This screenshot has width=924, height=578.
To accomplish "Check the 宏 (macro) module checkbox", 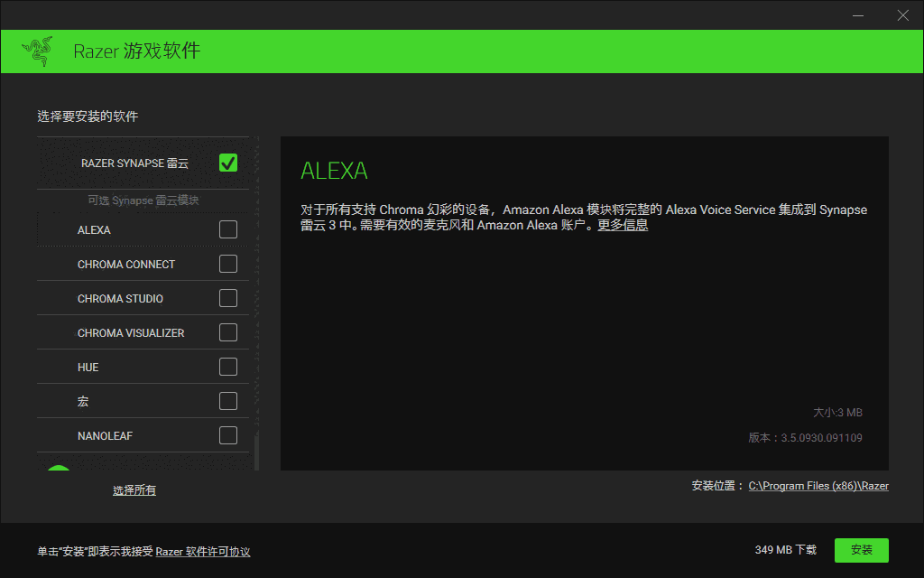I will (x=228, y=401).
